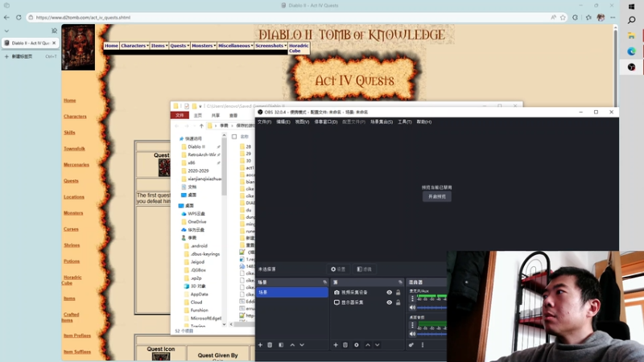Image resolution: width=644 pixels, height=362 pixels.
Task: Click the 开启预览 button in OBS
Action: click(437, 196)
